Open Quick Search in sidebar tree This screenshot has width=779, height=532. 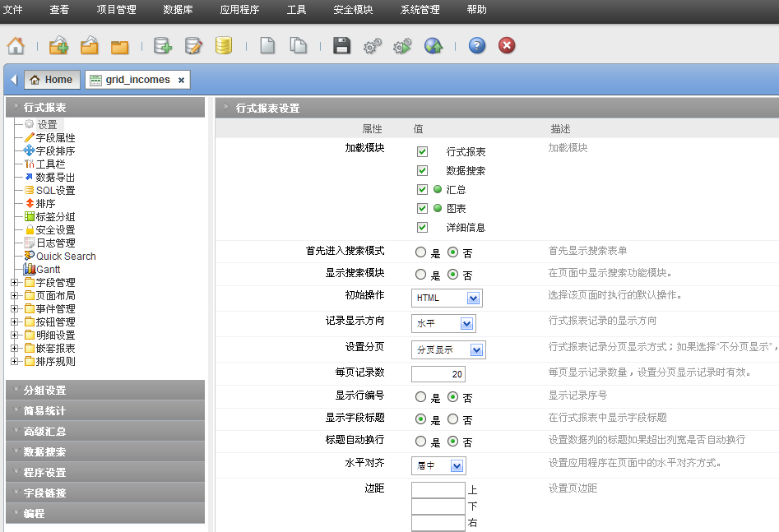tap(66, 257)
